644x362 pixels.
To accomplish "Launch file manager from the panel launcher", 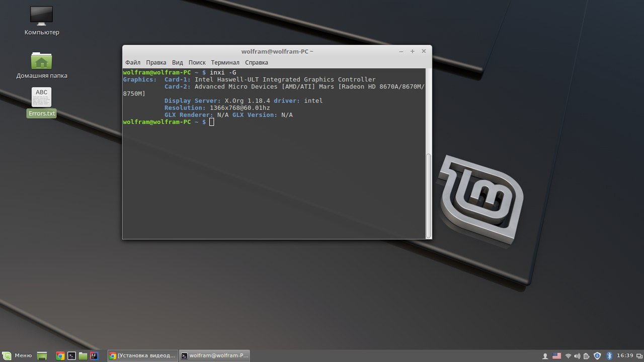I will (83, 356).
